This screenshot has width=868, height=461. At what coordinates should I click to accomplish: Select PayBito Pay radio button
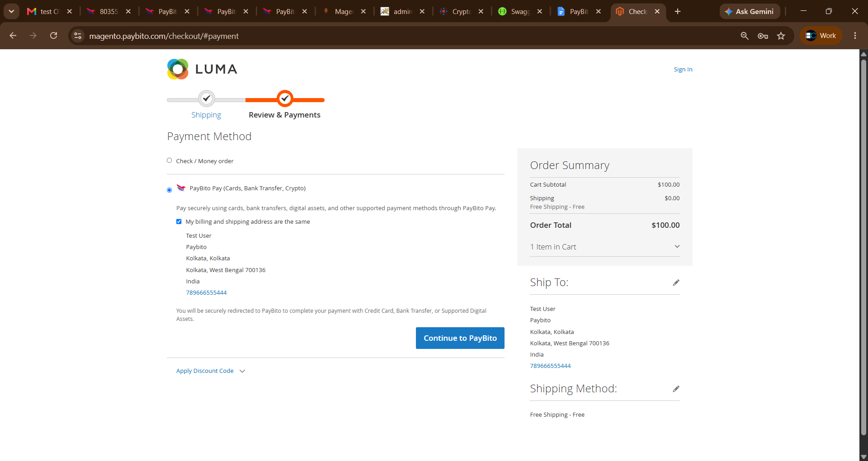pyautogui.click(x=170, y=190)
